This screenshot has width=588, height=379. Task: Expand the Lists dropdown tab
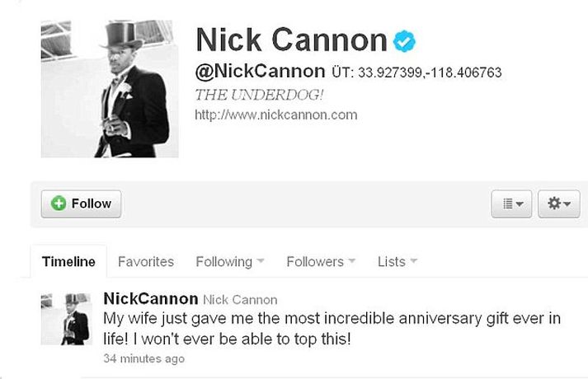[397, 261]
